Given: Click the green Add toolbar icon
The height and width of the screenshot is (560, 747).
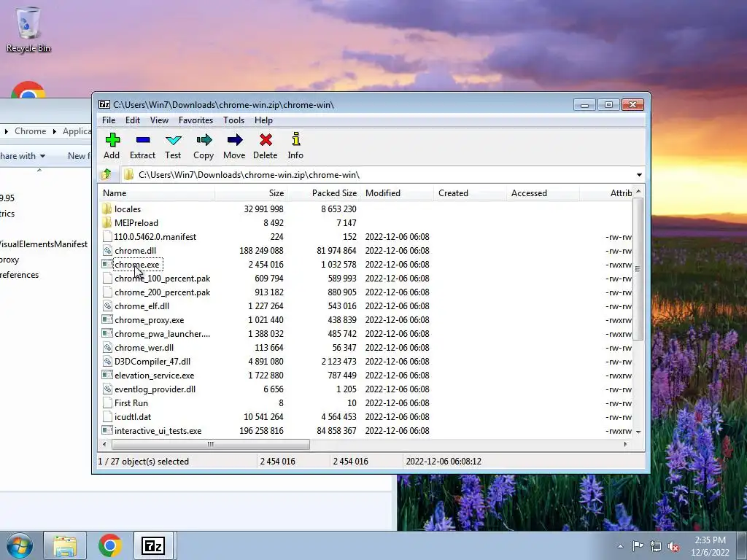Looking at the screenshot, I should [112, 140].
